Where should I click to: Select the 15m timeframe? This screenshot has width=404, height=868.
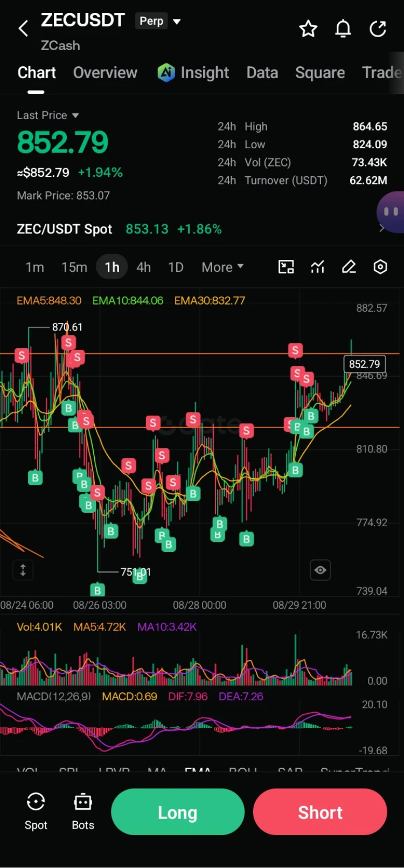[x=74, y=267]
